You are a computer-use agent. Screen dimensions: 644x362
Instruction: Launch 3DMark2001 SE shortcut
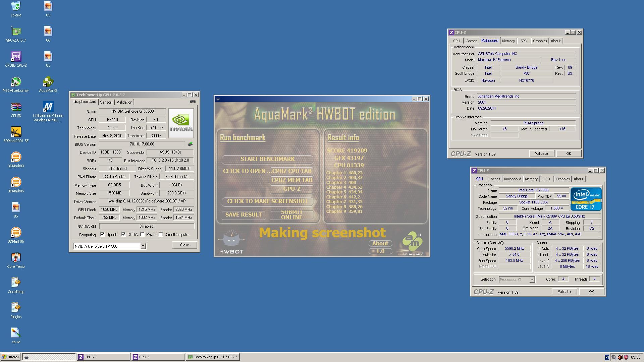coord(16,135)
